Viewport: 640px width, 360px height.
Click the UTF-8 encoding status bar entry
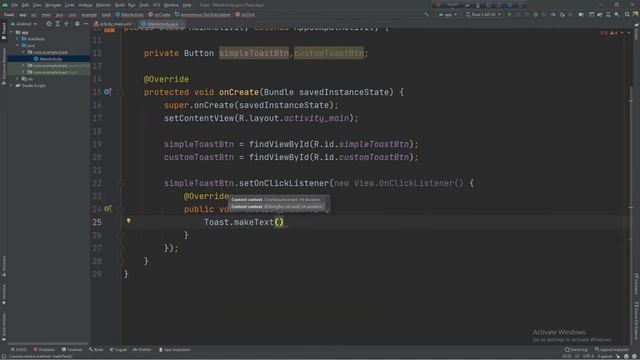tap(588, 356)
